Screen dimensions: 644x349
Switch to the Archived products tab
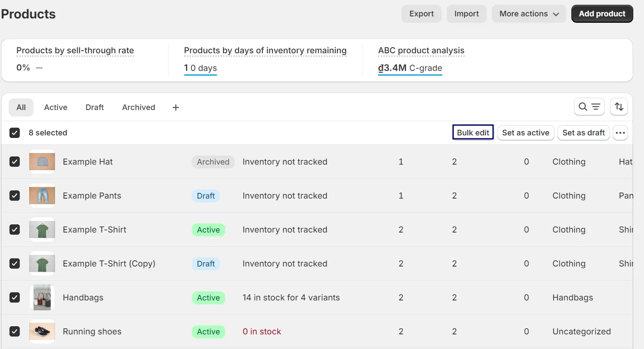tap(138, 107)
